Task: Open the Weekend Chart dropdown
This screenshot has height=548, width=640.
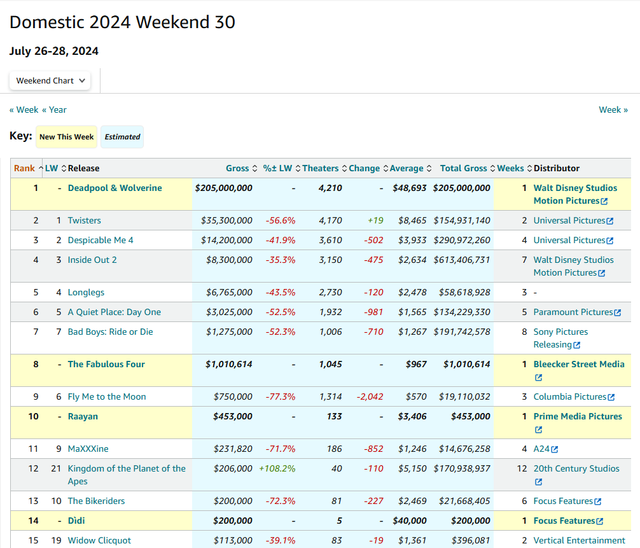Action: point(52,80)
